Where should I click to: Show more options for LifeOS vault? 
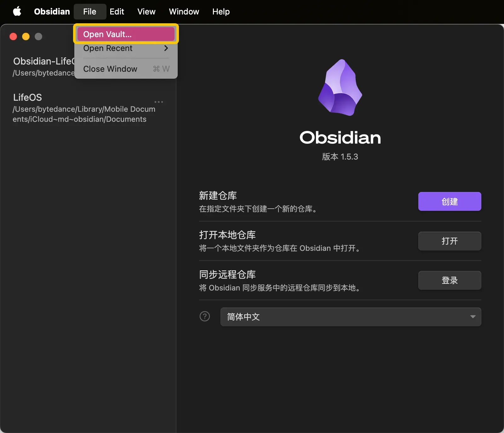pos(159,102)
